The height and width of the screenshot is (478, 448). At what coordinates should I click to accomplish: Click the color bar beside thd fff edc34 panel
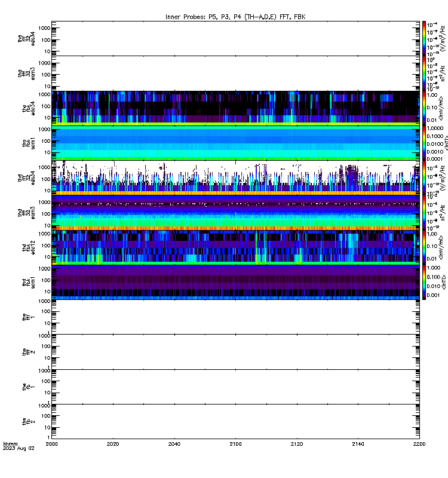(424, 177)
